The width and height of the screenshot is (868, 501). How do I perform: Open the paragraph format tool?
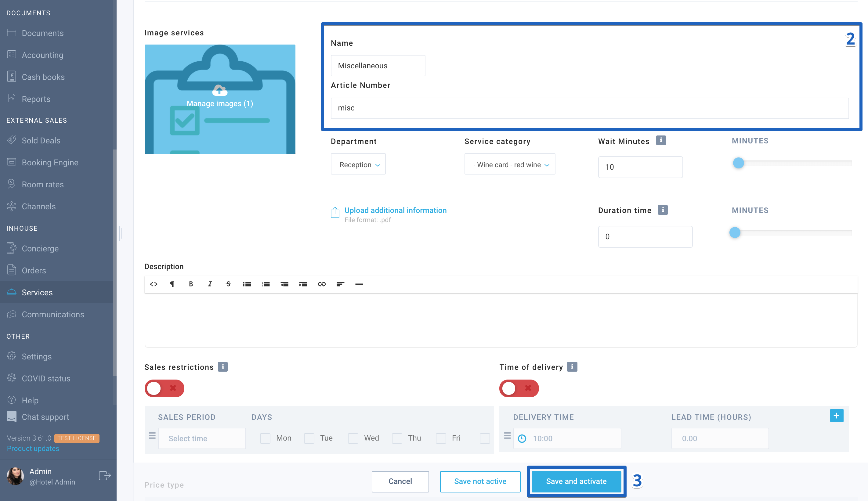click(172, 284)
